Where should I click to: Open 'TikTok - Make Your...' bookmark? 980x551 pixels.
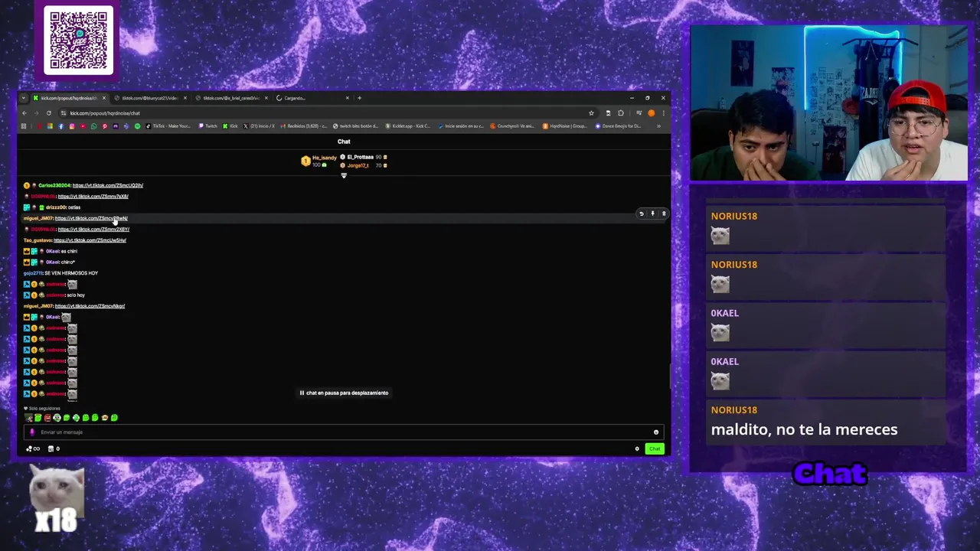(168, 126)
